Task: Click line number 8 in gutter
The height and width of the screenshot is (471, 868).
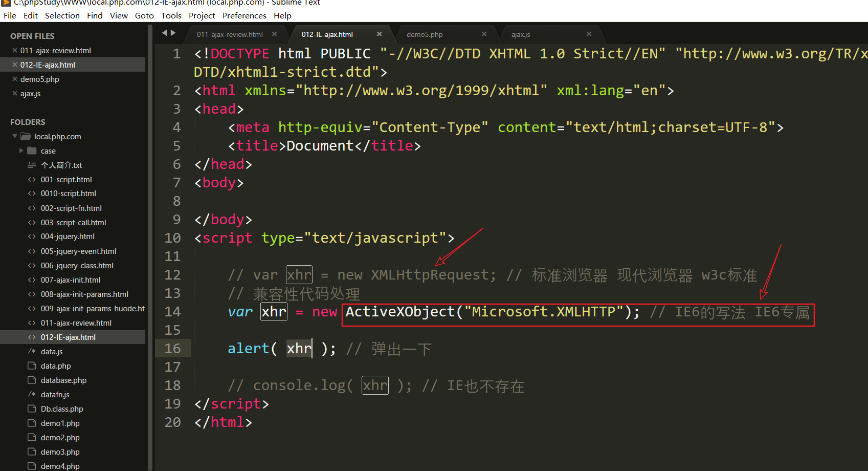Action: click(x=176, y=201)
